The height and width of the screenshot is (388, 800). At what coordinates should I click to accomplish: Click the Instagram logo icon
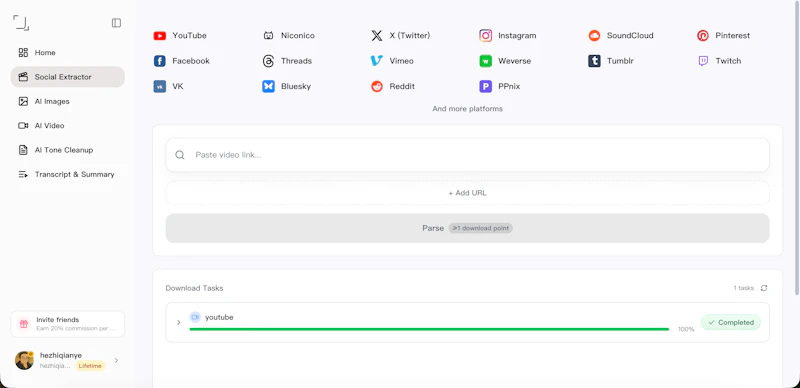click(x=486, y=36)
